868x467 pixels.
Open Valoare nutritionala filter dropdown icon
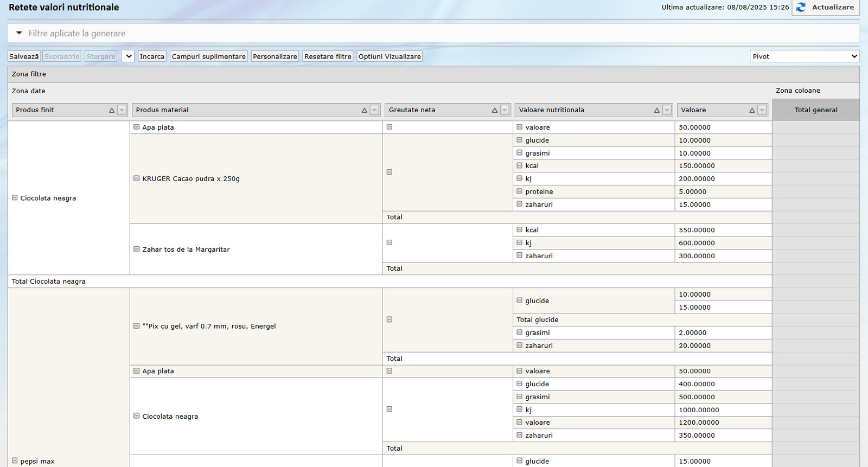[667, 110]
